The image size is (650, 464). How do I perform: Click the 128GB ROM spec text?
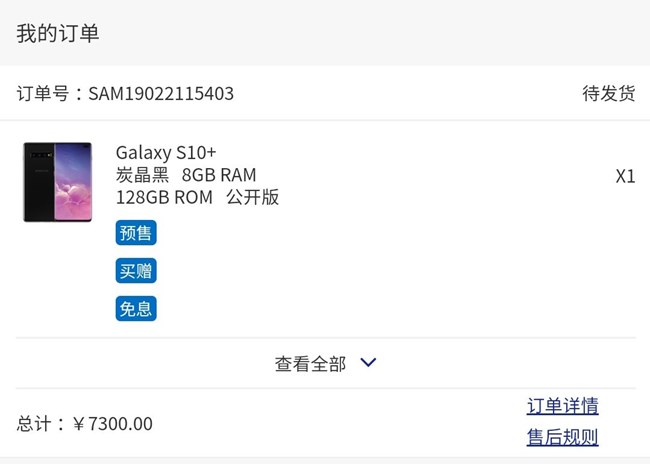(x=164, y=197)
